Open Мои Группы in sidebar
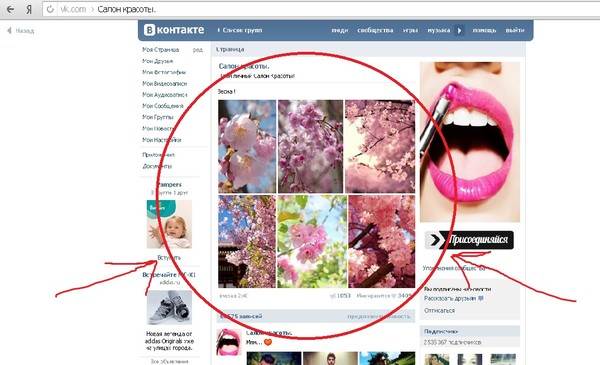Viewport: 600px width, 365px height. (x=158, y=117)
